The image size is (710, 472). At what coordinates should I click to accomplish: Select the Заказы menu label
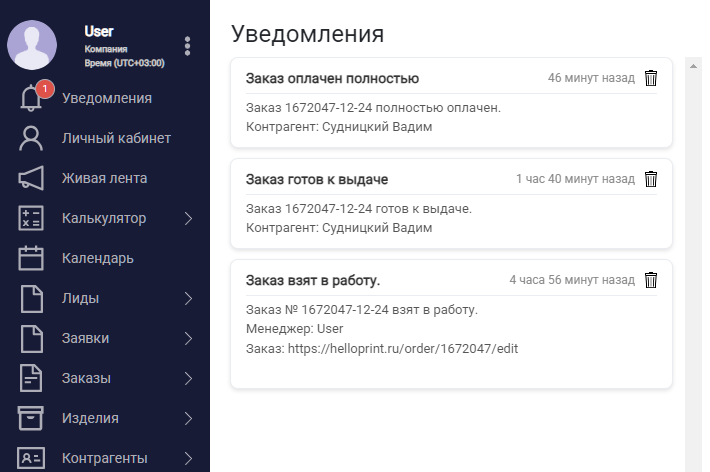pos(86,378)
